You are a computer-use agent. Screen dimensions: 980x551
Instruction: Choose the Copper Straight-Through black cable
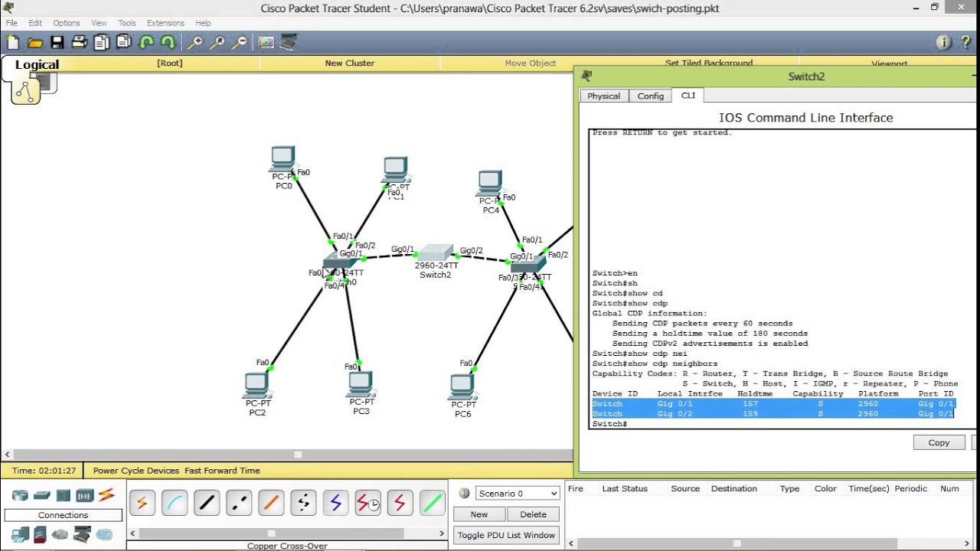coord(207,503)
